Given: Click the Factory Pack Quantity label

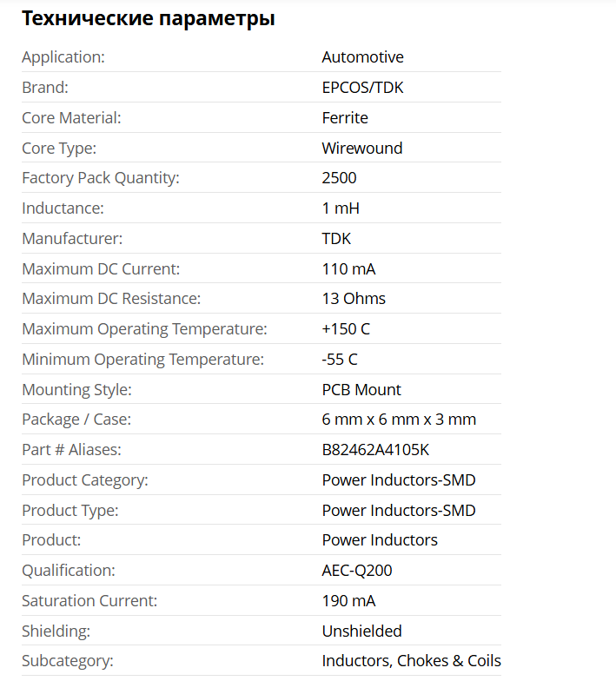Looking at the screenshot, I should click(x=101, y=178).
